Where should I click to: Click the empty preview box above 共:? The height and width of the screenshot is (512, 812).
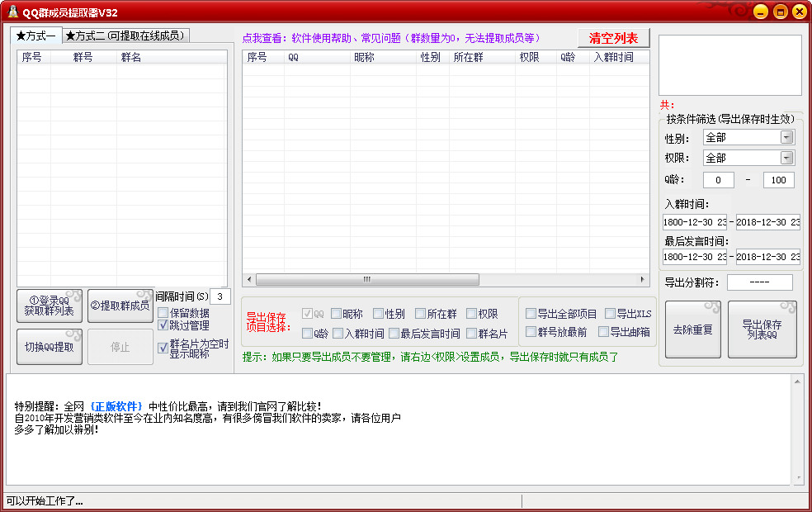click(x=730, y=65)
